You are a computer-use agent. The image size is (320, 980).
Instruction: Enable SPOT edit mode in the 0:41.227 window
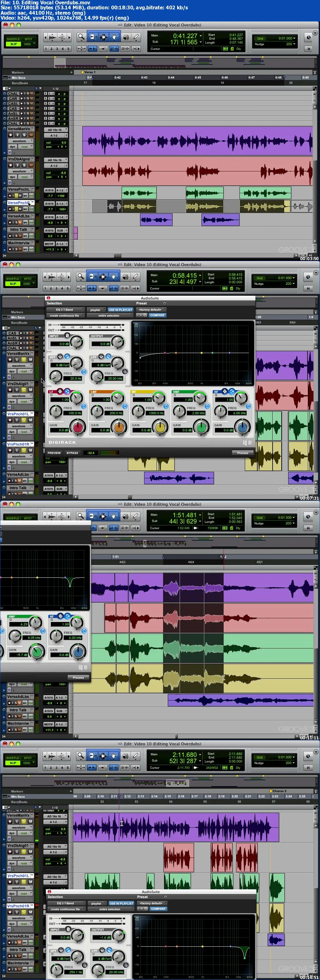click(29, 39)
